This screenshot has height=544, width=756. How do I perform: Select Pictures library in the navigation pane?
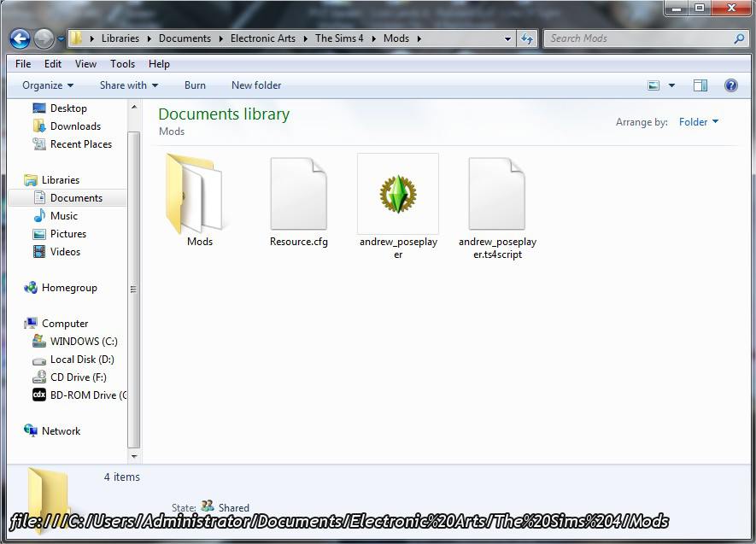tap(68, 234)
